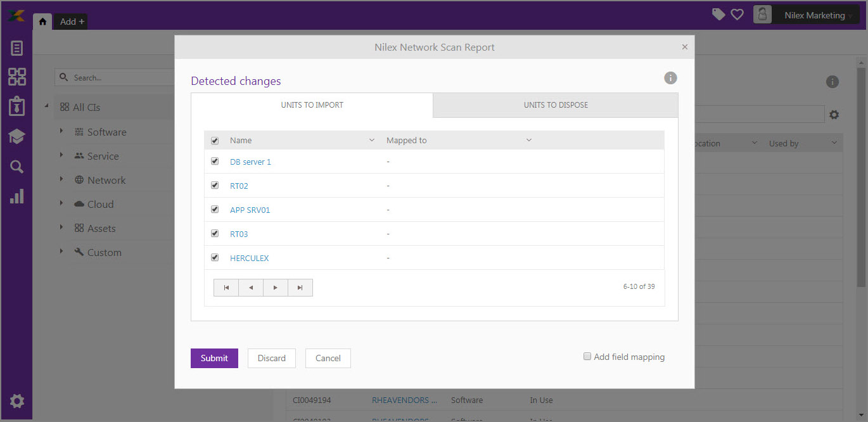Expand the Assets tree node arrow

pos(61,227)
